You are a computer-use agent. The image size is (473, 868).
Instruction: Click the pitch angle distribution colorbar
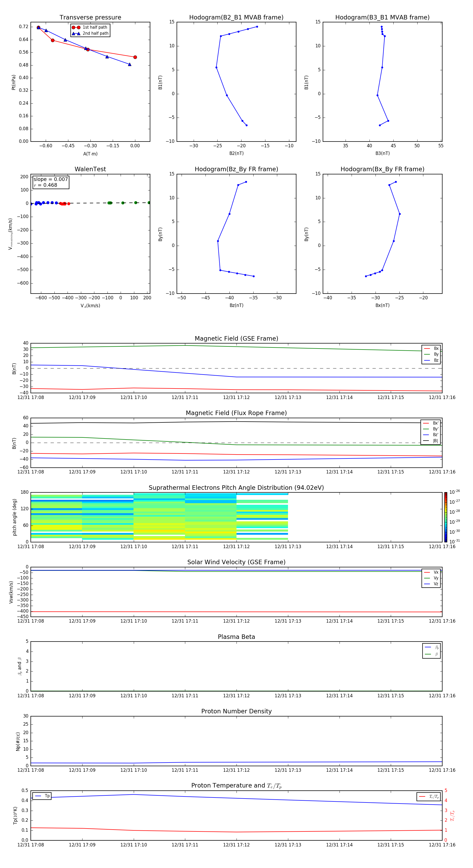[x=445, y=517]
